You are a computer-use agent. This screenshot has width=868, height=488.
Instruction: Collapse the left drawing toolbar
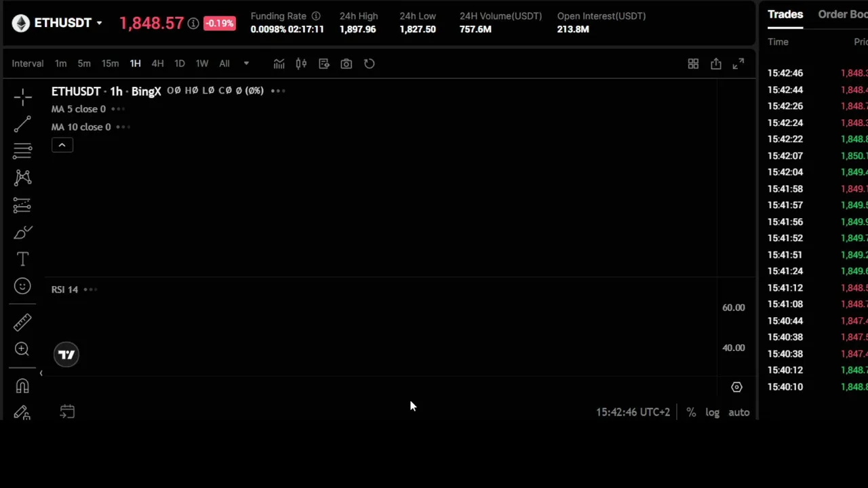pyautogui.click(x=41, y=373)
